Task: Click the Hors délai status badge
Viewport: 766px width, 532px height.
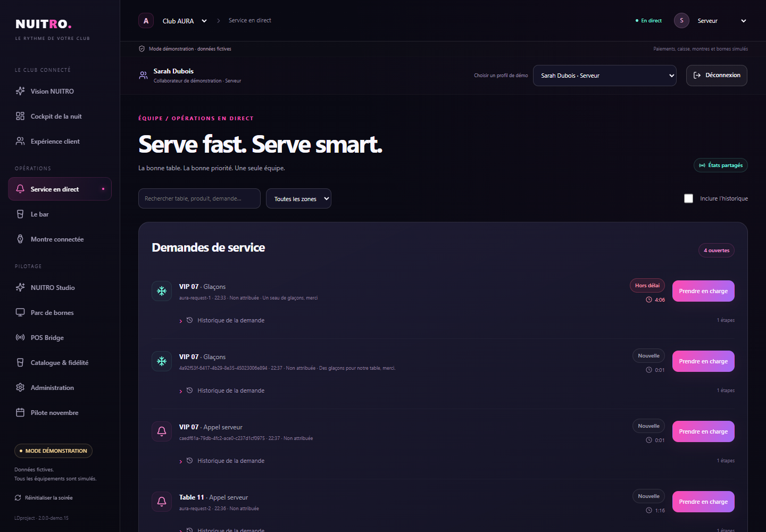Action: [x=647, y=286]
